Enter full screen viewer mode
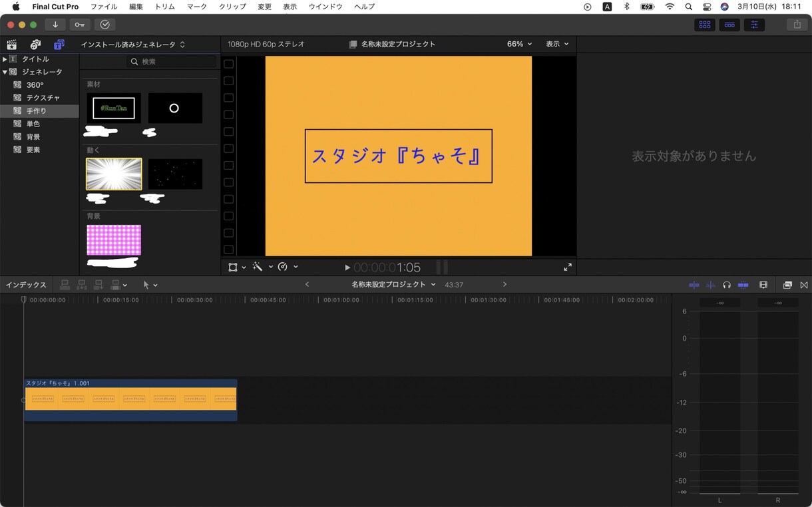812x507 pixels. tap(568, 267)
